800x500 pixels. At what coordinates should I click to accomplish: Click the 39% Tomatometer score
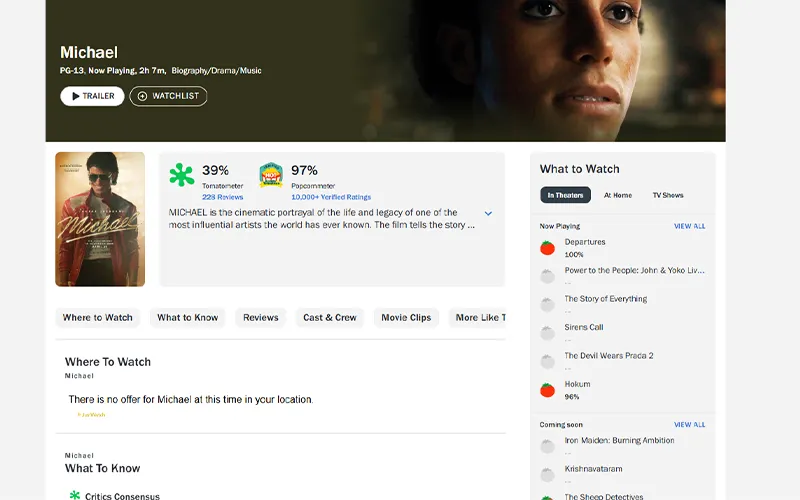coord(215,170)
